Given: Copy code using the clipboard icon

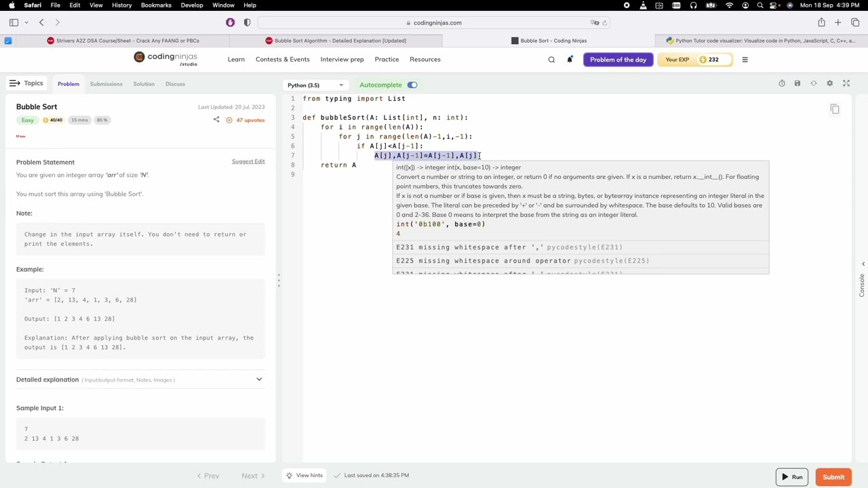Looking at the screenshot, I should point(835,109).
